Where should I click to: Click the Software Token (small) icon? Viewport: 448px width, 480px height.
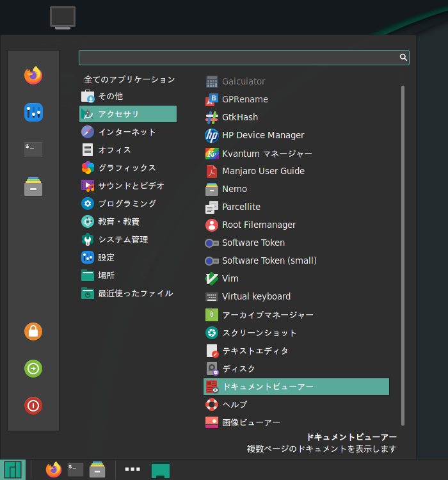212,260
